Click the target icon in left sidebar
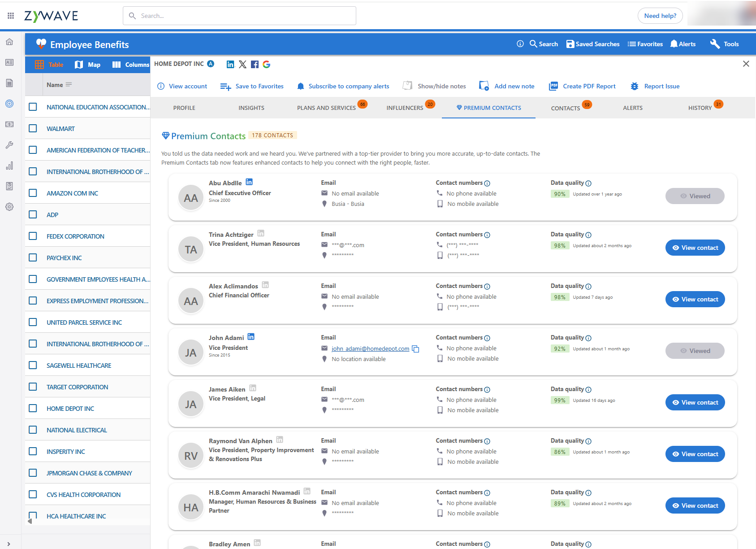Image resolution: width=756 pixels, height=549 pixels. tap(9, 104)
